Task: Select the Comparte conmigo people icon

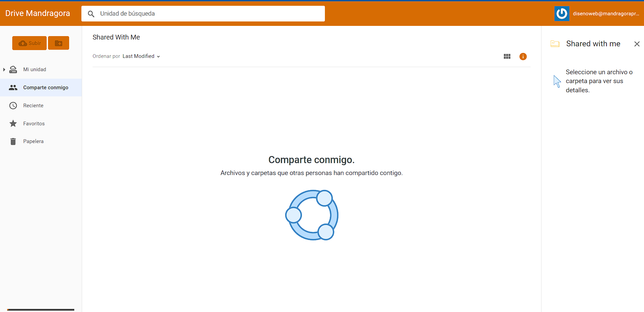Action: pyautogui.click(x=13, y=87)
